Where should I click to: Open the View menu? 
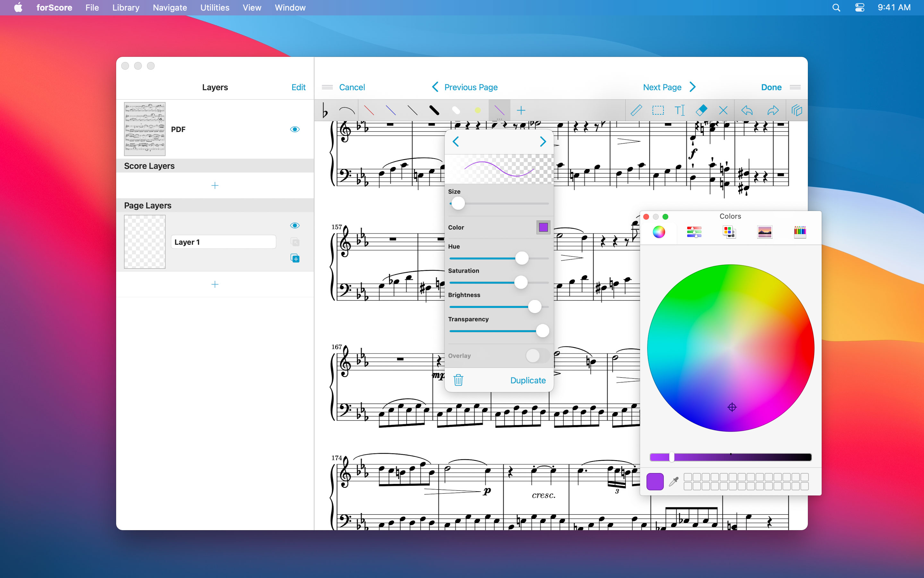click(252, 8)
